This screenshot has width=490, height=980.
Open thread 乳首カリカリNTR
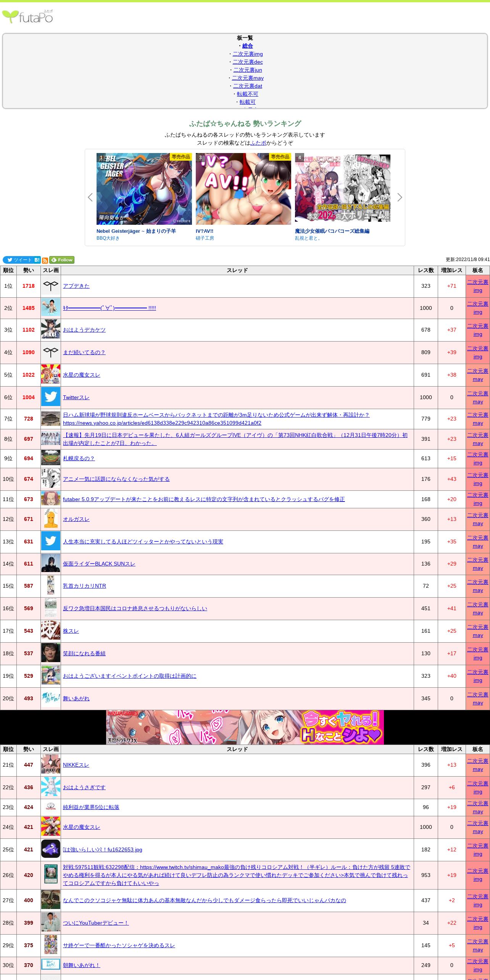tap(84, 586)
